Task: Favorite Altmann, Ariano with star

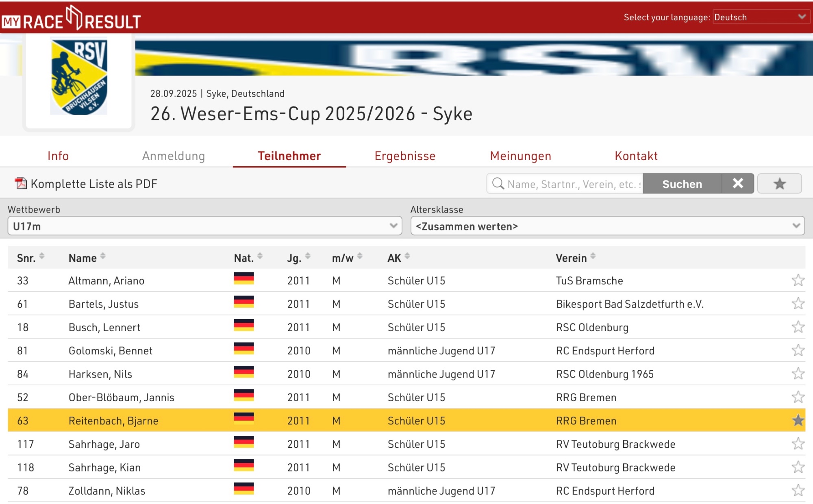Action: click(798, 280)
